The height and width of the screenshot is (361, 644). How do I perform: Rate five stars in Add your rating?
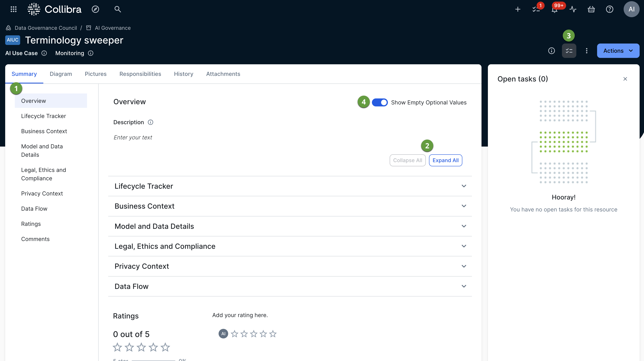pos(273,334)
